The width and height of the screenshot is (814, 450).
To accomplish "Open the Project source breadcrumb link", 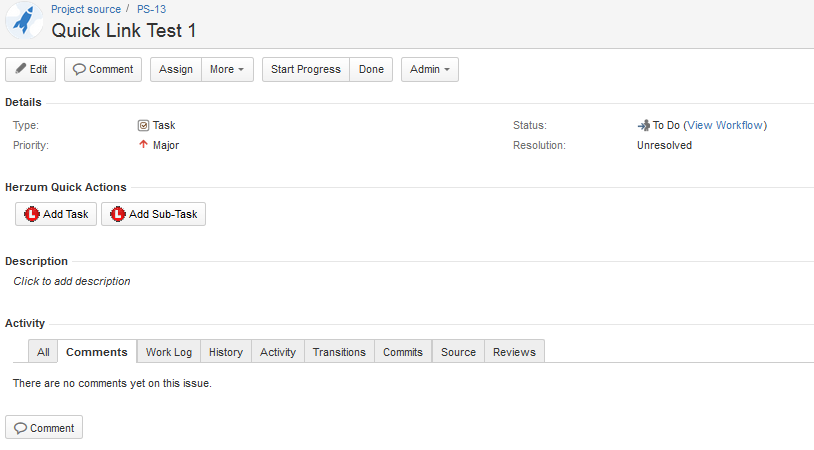I will click(86, 9).
